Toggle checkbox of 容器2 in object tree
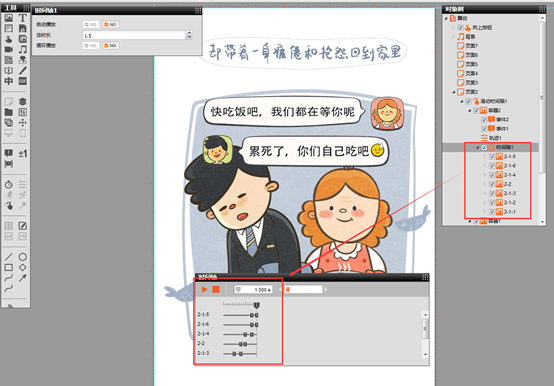 (476, 111)
